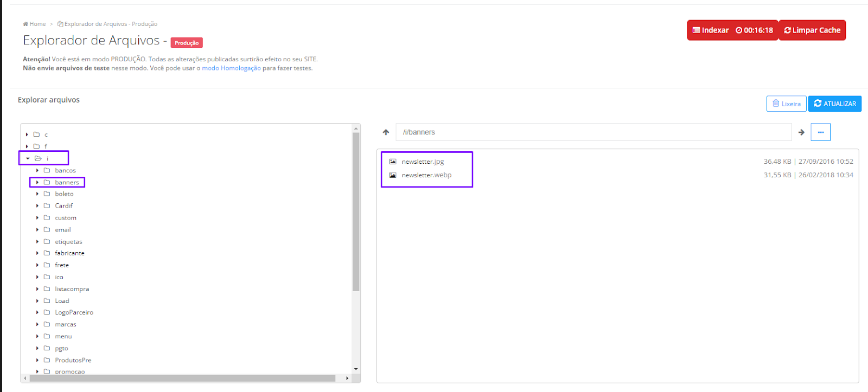The image size is (868, 392).
Task: Click the folder icon of pgto
Action: click(x=47, y=348)
